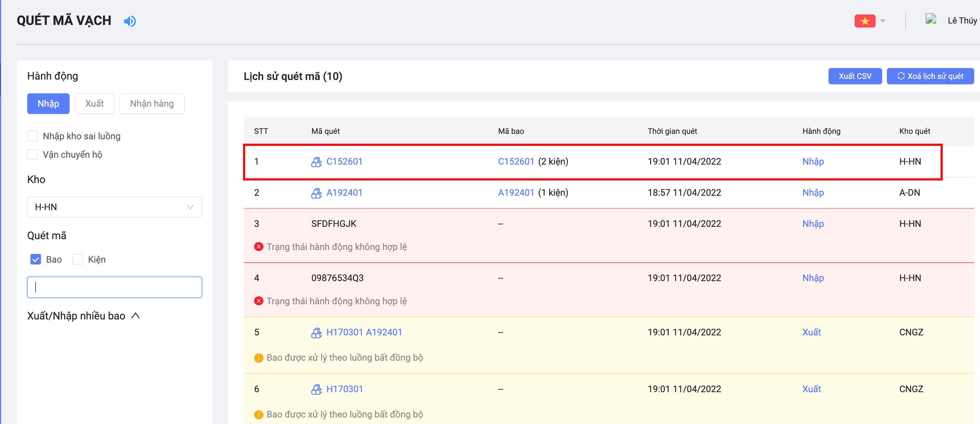
Task: Click the Lịch sử quét mã (10) heading
Action: point(293,76)
